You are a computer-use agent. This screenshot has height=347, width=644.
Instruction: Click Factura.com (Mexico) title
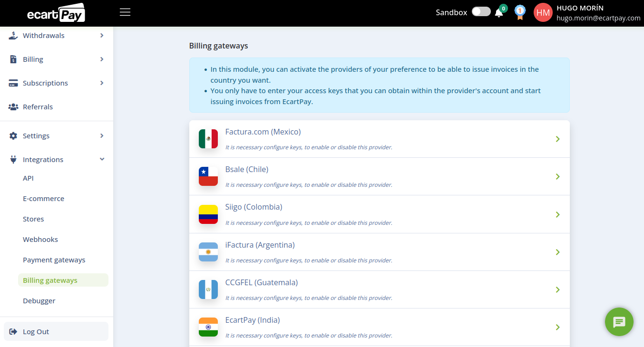coord(263,132)
